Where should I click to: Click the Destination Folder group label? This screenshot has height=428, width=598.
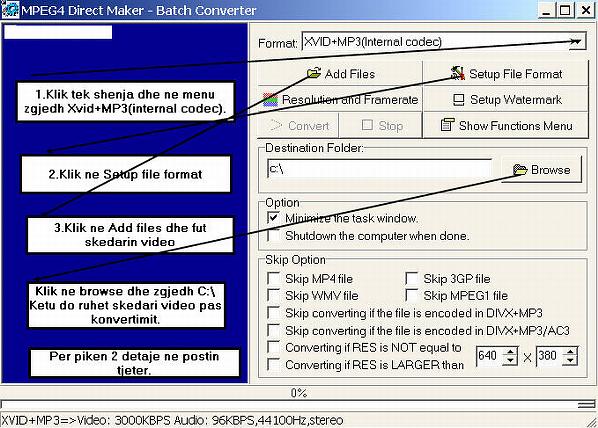[314, 148]
